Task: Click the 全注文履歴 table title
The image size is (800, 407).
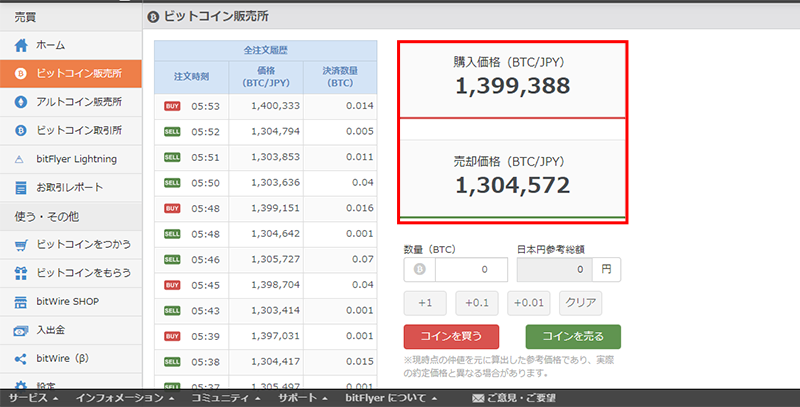Action: (266, 50)
